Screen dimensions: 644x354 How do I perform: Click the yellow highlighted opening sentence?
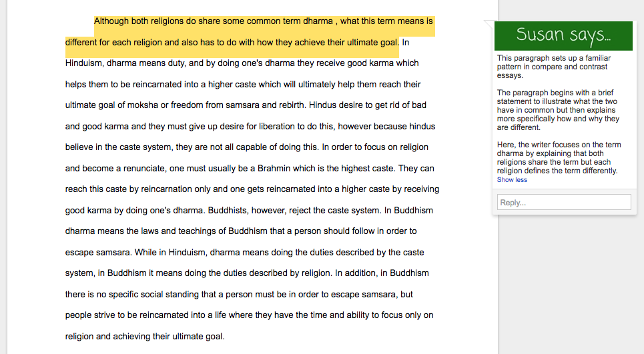pyautogui.click(x=250, y=32)
